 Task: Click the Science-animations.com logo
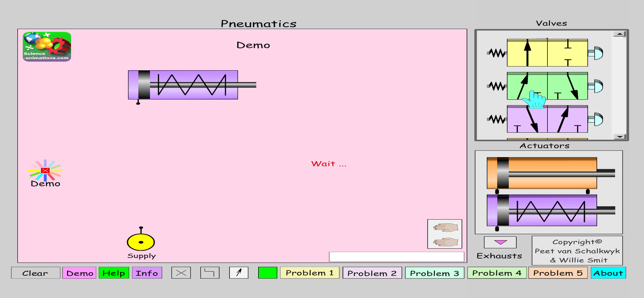pyautogui.click(x=47, y=47)
